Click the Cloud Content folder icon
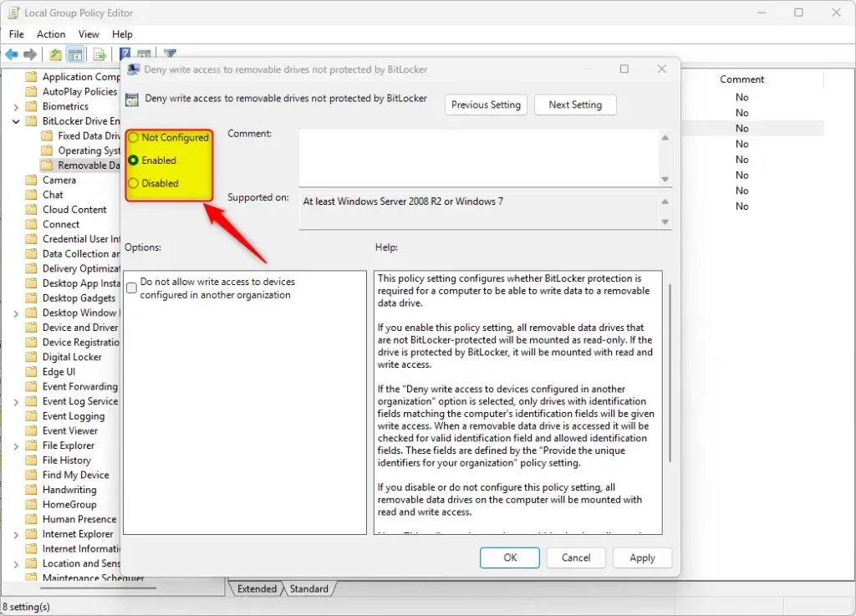The width and height of the screenshot is (856, 616). [32, 209]
